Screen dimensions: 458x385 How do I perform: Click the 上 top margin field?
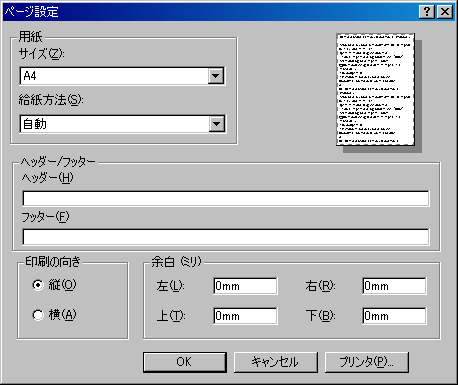[245, 316]
